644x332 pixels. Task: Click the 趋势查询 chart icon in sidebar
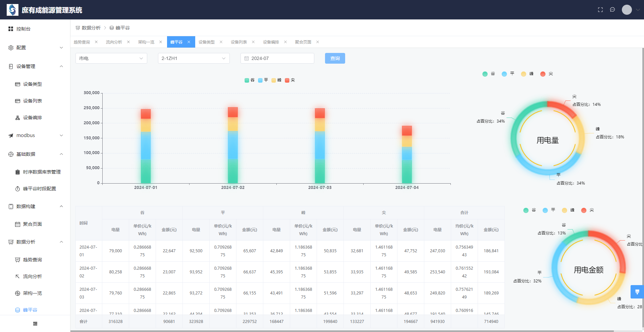17,260
